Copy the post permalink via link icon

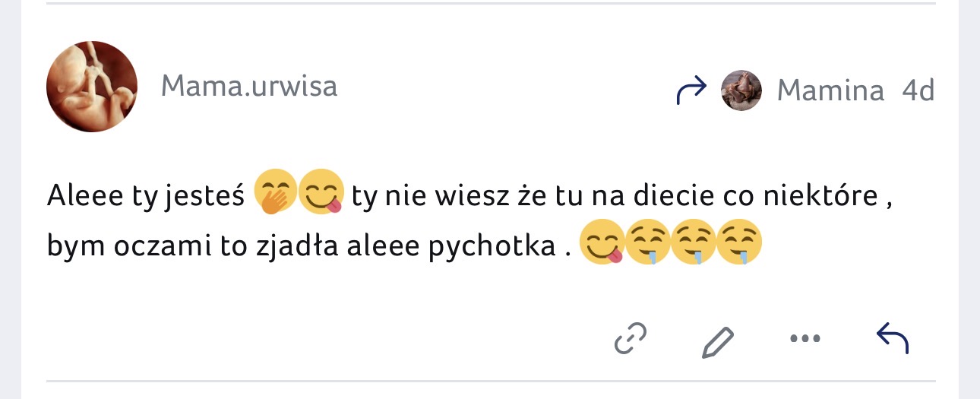coord(631,339)
